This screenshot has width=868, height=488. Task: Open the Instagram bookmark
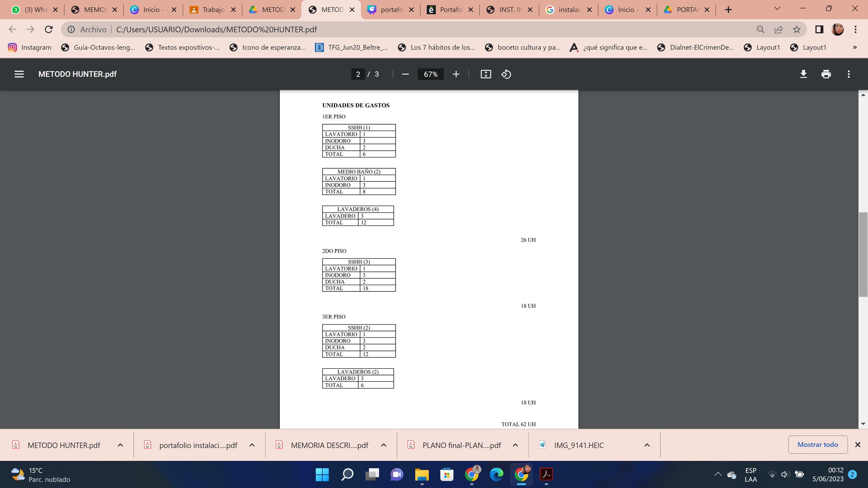(30, 47)
